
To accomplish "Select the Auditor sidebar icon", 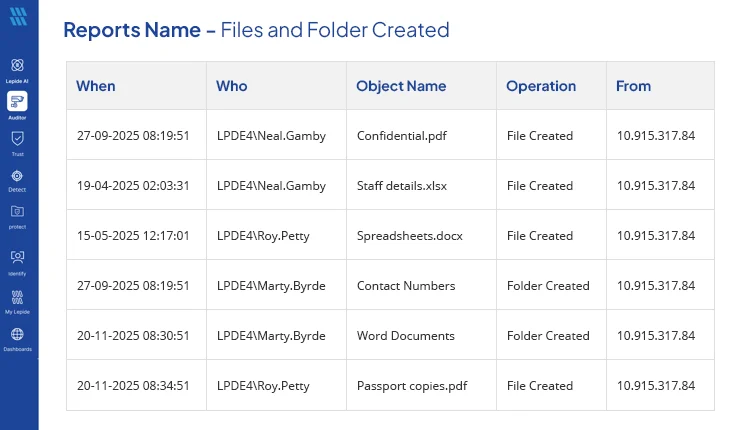I will point(17,101).
